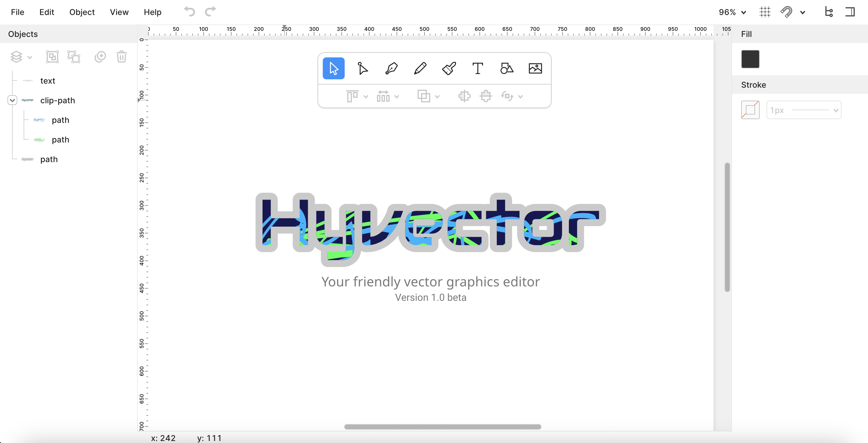This screenshot has height=443, width=868.
Task: Open boolean operations dropdown arrow
Action: point(437,97)
